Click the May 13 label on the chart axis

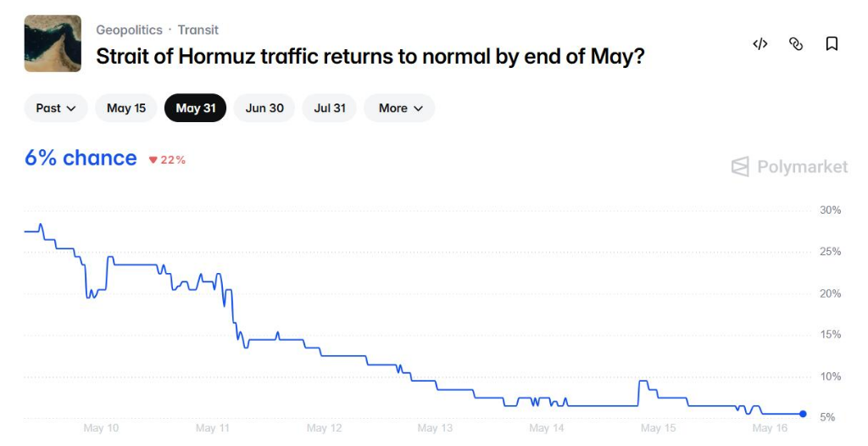click(435, 427)
